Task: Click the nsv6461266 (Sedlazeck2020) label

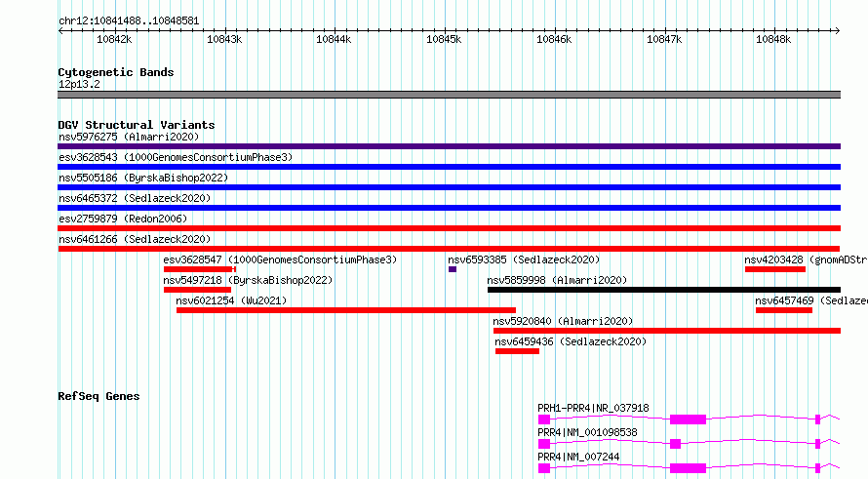Action: pyautogui.click(x=135, y=239)
